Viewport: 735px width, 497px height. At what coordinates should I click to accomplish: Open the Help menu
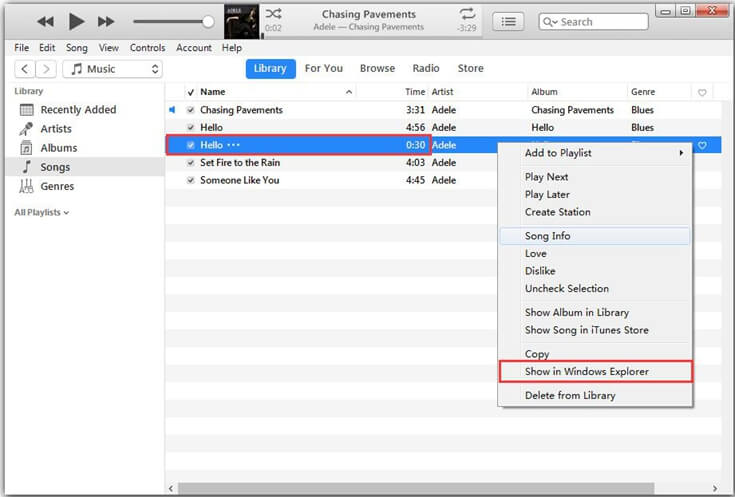tap(232, 48)
